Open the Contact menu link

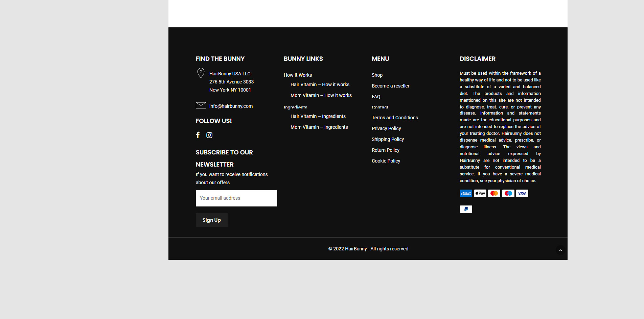click(380, 107)
